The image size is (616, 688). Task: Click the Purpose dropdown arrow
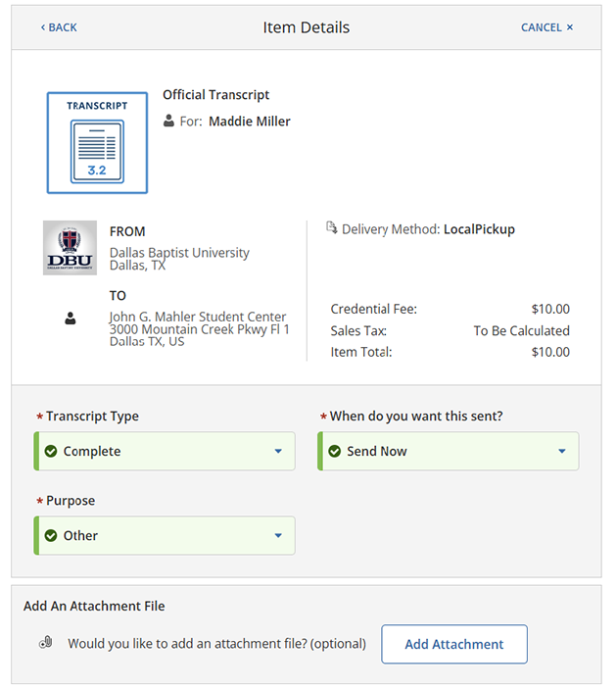click(x=278, y=536)
